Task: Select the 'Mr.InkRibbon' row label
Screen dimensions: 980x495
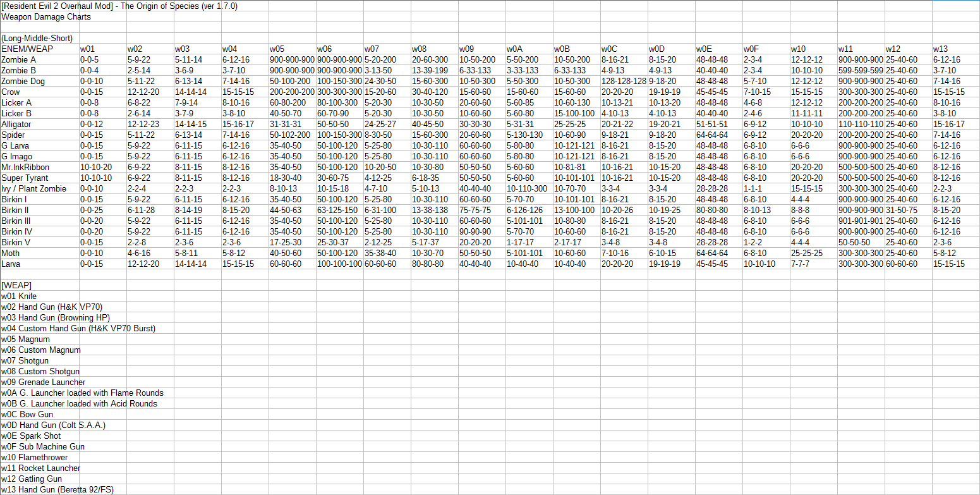Action: 40,167
